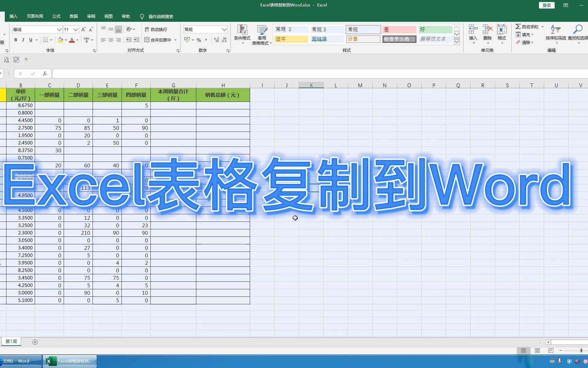Switch to 文档1 - Word taskbar window
This screenshot has width=588, height=368.
[21, 361]
